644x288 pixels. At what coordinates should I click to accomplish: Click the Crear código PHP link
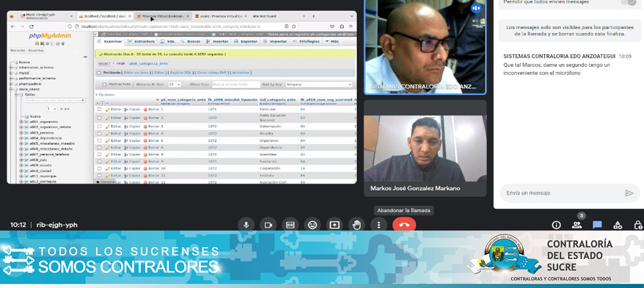212,73
